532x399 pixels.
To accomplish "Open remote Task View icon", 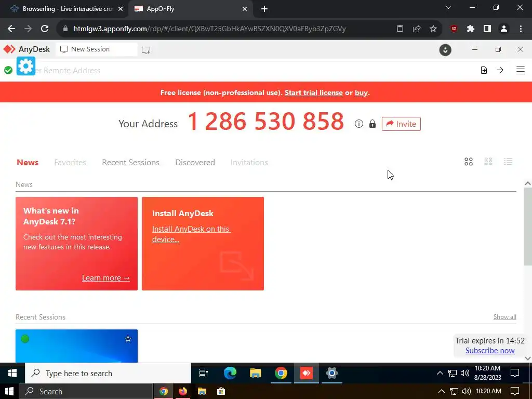I will coord(204,373).
